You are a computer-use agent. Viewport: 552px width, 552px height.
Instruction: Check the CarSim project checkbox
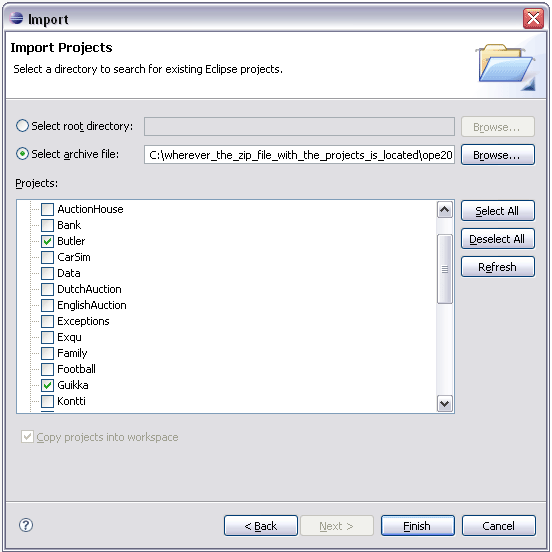tap(47, 257)
